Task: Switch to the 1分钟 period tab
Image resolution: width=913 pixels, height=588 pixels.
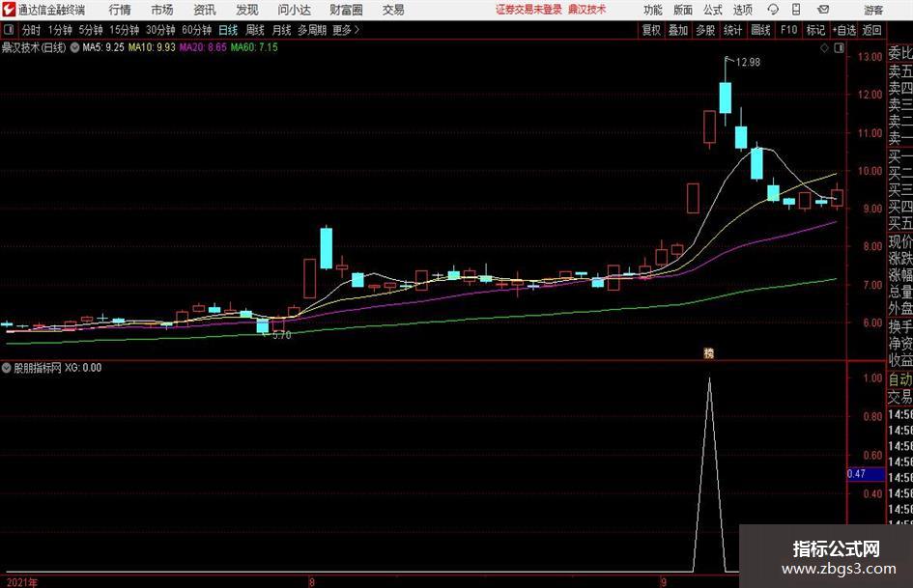Action: click(60, 30)
